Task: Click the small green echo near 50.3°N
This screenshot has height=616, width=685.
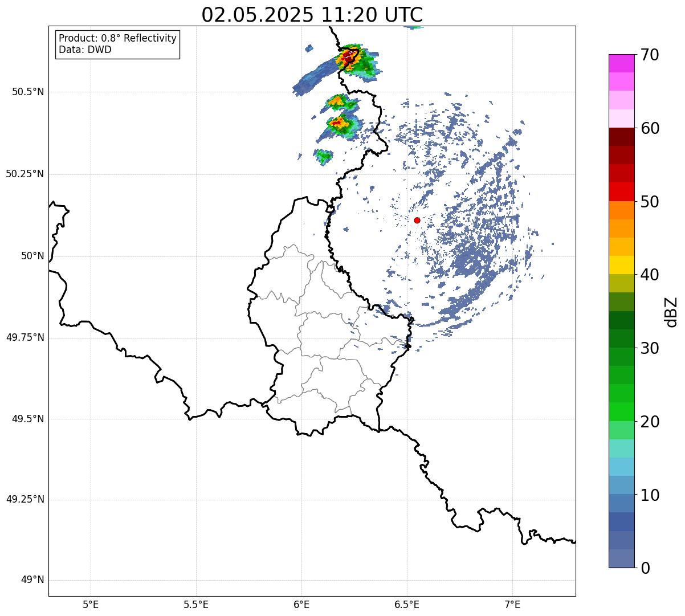Action: pos(323,156)
